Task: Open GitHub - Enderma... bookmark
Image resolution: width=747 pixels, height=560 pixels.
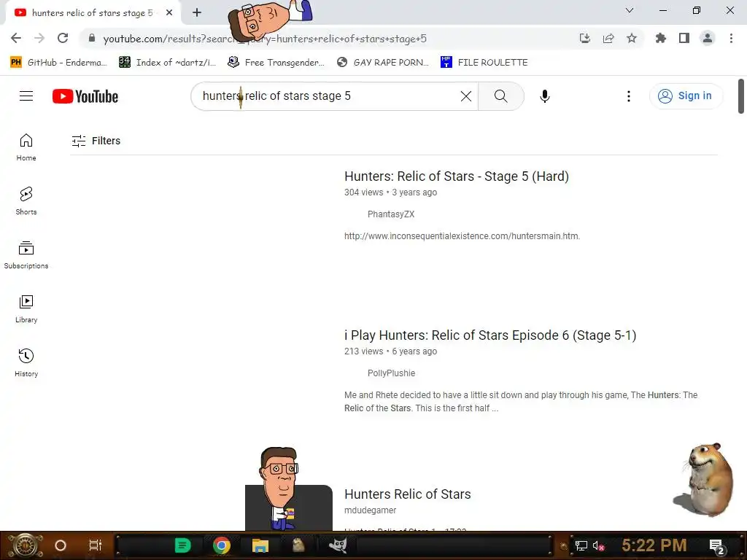Action: click(58, 63)
